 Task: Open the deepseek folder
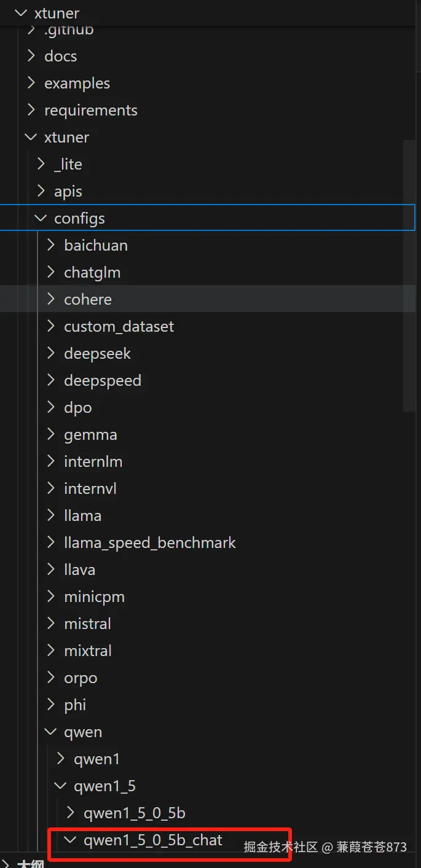coord(97,353)
